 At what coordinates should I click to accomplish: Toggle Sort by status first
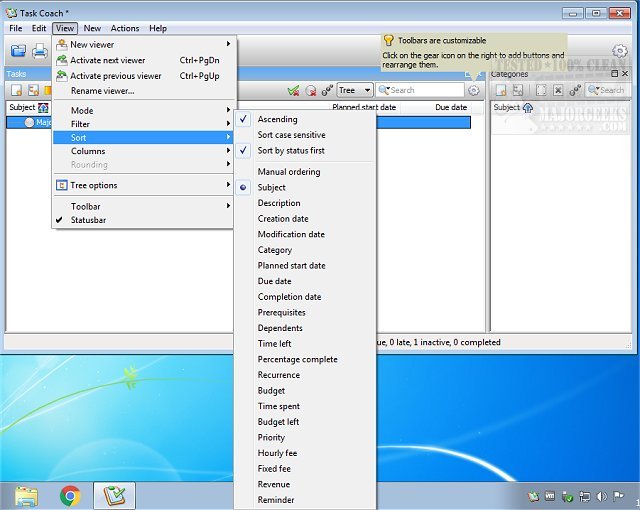(x=305, y=151)
